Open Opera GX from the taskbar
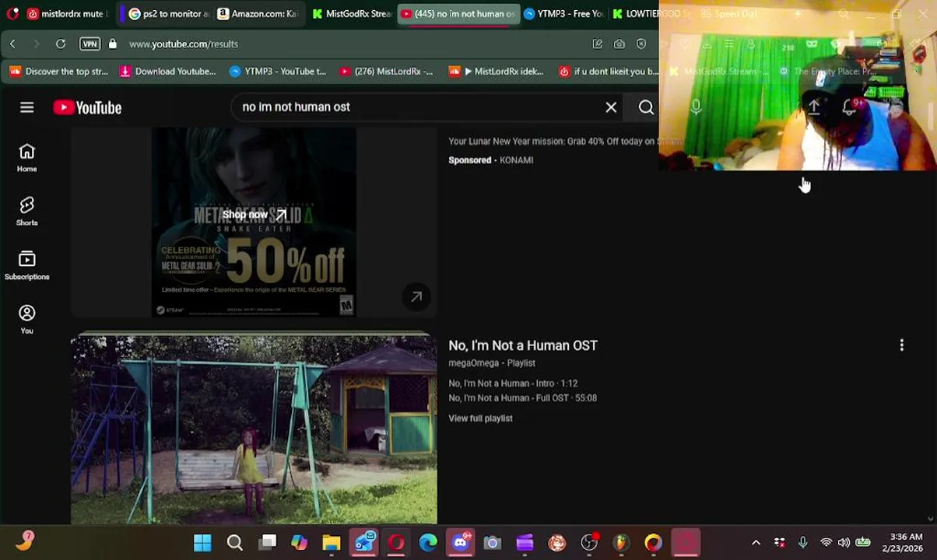 click(x=396, y=543)
